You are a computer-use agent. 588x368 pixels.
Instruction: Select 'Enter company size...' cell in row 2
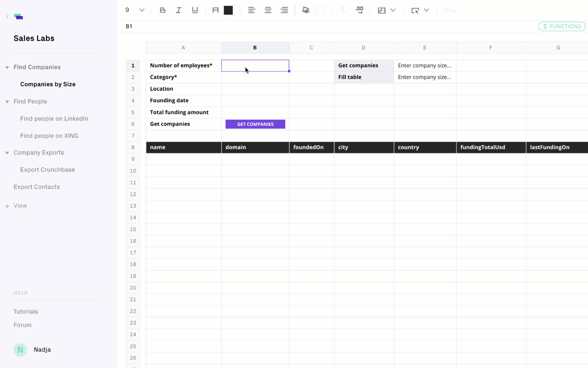425,77
